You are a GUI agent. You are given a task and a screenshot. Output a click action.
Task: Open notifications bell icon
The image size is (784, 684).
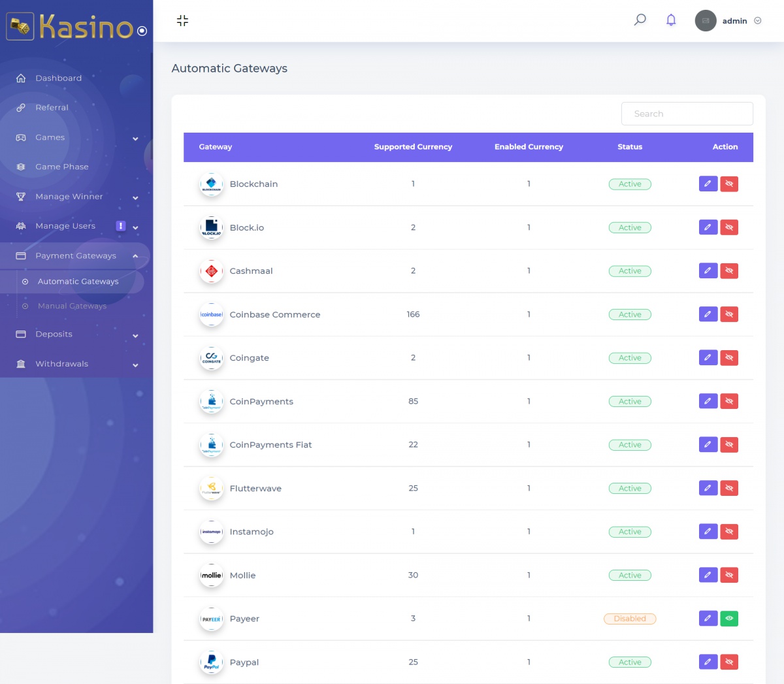tap(671, 20)
